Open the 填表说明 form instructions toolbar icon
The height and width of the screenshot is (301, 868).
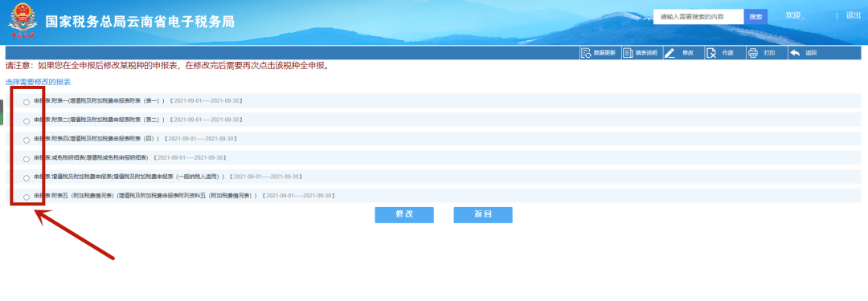coord(628,53)
